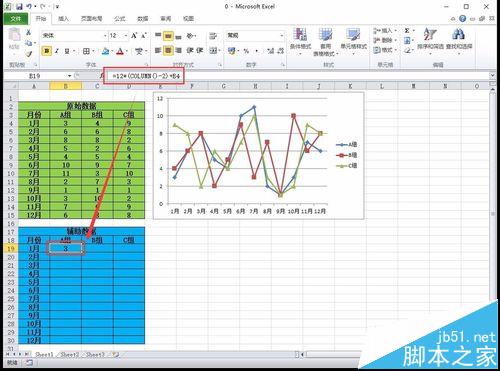Switch to the 插入 (Insert) ribbon tab

point(63,19)
